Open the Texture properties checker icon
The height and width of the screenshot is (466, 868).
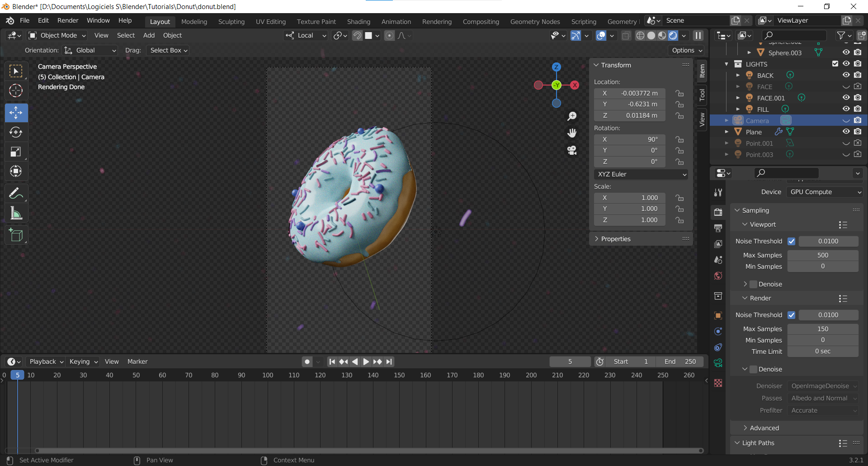[x=718, y=383]
